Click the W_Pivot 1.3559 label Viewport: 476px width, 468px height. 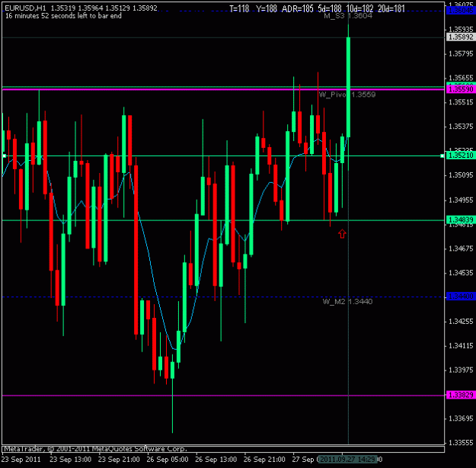coord(347,95)
